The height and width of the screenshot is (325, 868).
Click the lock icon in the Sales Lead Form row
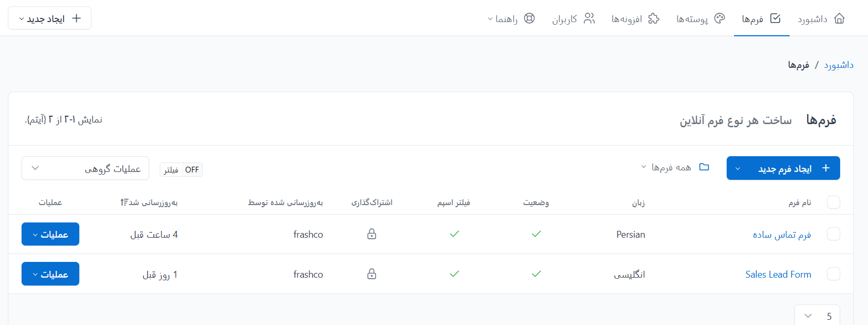(371, 274)
